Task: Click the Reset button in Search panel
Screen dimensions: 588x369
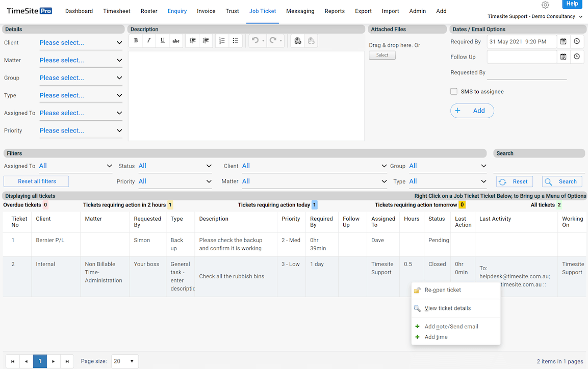Action: pos(515,181)
